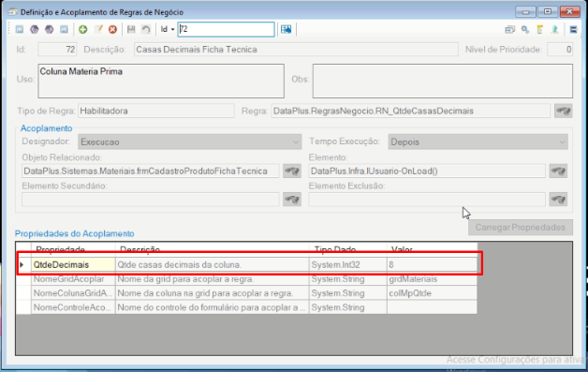
Task: Save with the floppy disk icon
Action: click(131, 29)
